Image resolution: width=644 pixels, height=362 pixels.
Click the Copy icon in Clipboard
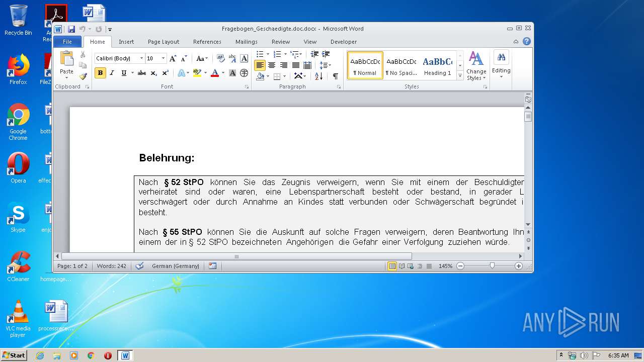(x=83, y=65)
